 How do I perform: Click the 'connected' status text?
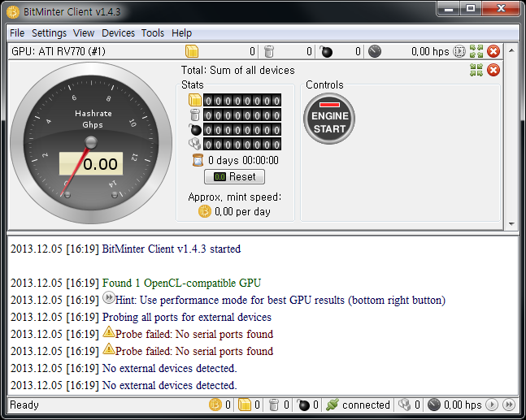tap(366, 405)
